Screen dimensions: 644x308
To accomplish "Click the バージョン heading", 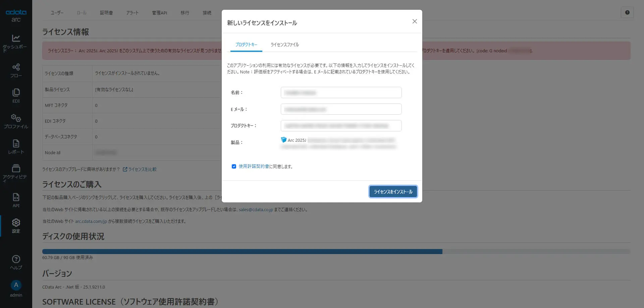I will tap(57, 273).
